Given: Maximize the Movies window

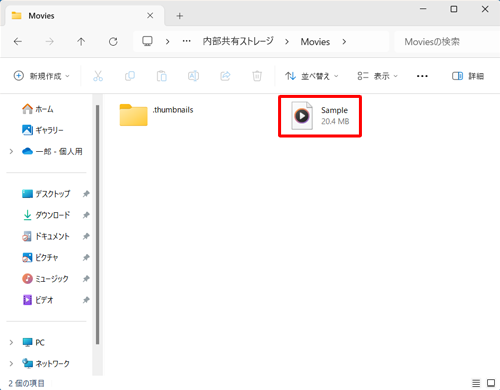Looking at the screenshot, I should click(454, 9).
